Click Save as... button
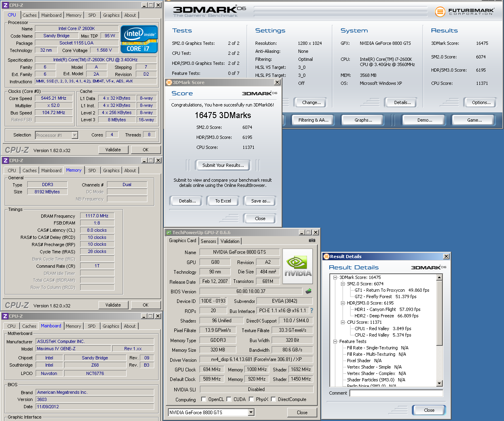This screenshot has width=504, height=421. [261, 201]
